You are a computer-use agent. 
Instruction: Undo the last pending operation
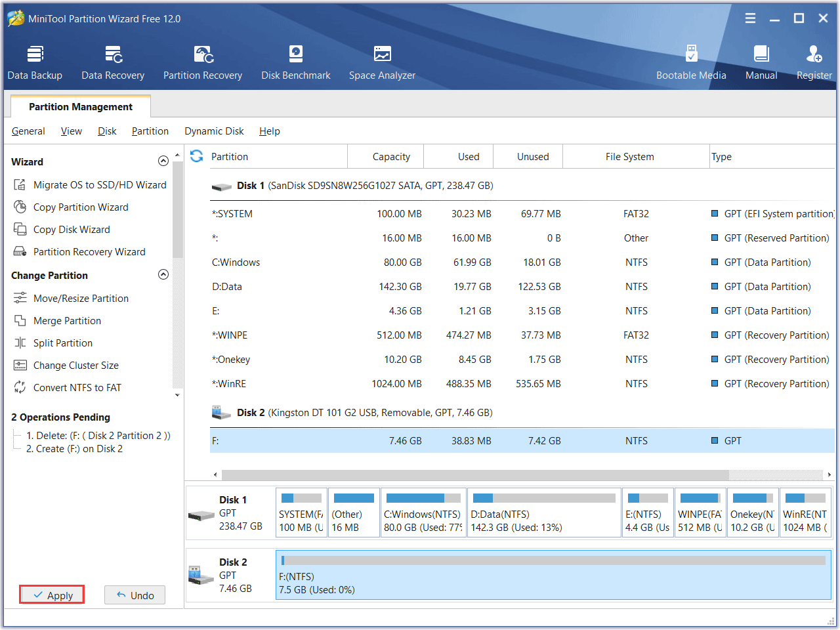coord(135,595)
